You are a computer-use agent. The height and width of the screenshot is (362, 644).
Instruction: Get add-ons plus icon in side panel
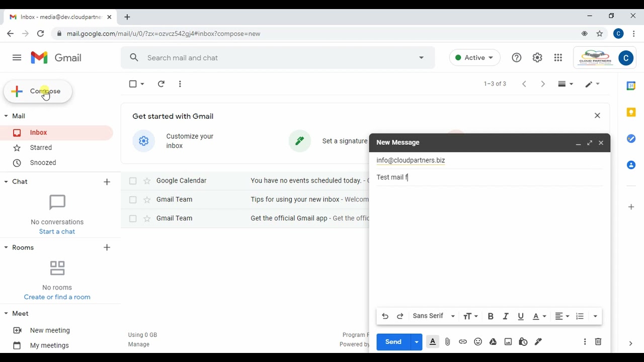(631, 207)
